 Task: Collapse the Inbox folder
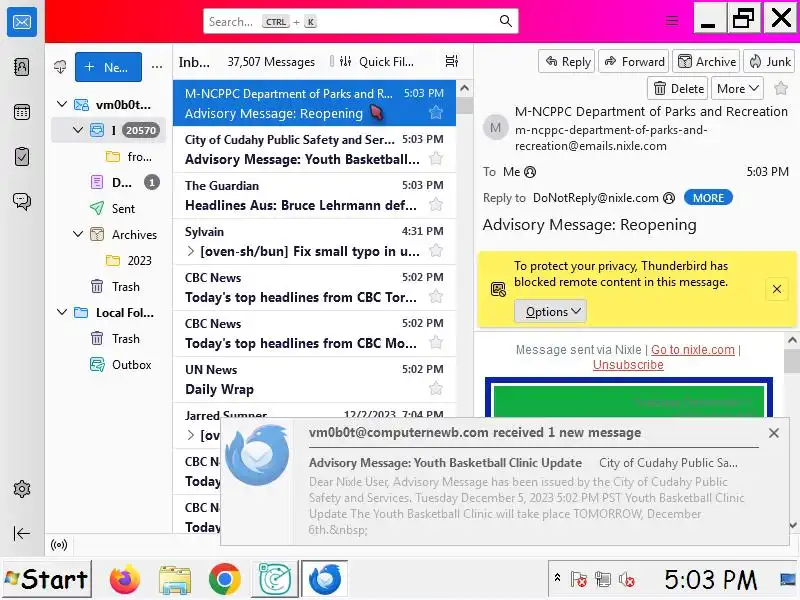pos(78,130)
